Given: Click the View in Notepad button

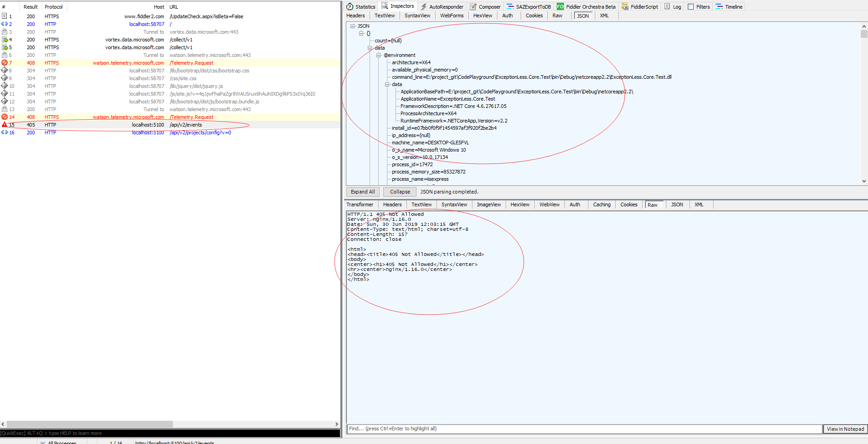Looking at the screenshot, I should [845, 429].
